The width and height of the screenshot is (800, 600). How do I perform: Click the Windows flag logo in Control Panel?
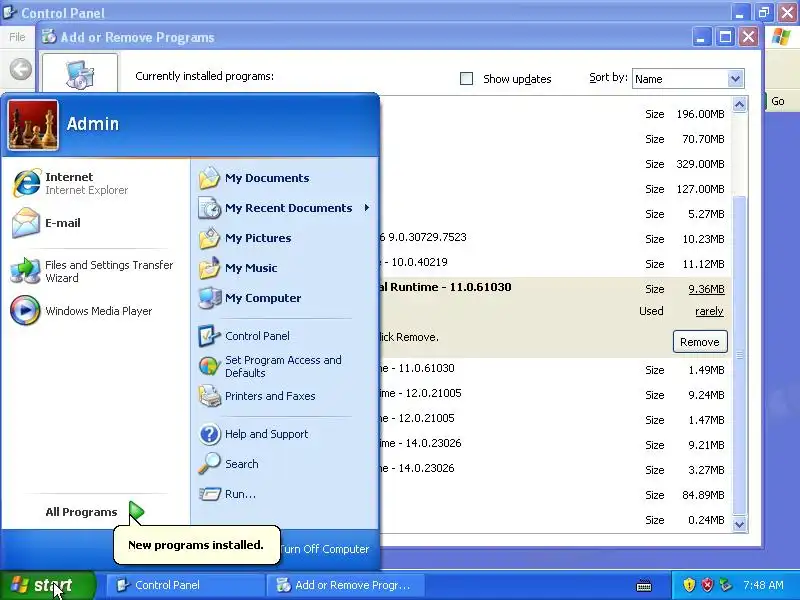[781, 37]
